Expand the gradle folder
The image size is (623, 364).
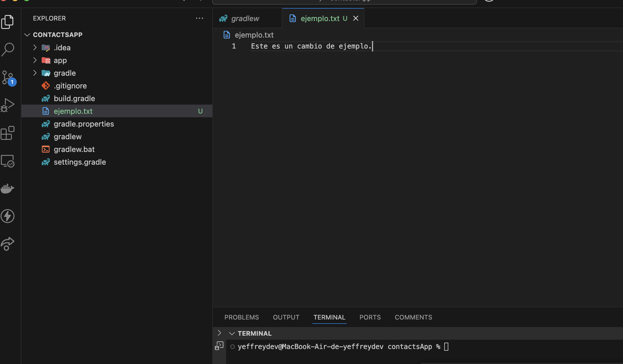tap(35, 73)
